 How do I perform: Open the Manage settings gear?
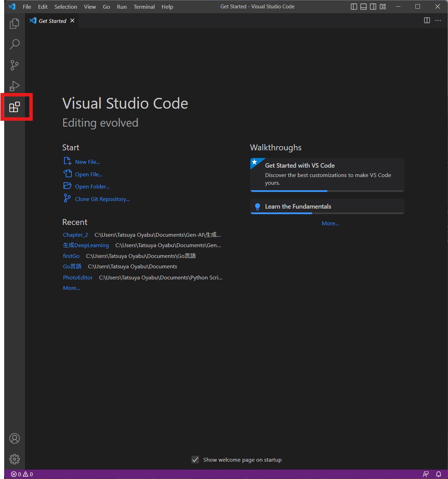(15, 459)
